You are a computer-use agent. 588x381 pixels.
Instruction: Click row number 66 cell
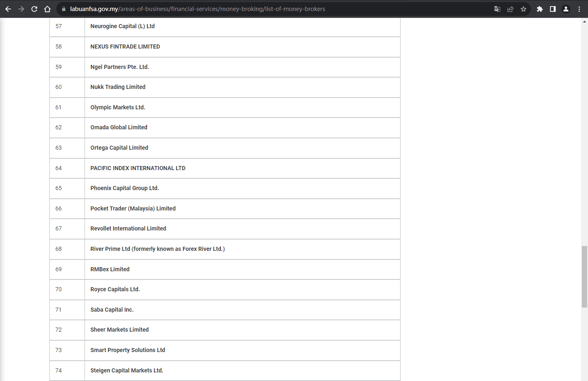[x=67, y=209]
